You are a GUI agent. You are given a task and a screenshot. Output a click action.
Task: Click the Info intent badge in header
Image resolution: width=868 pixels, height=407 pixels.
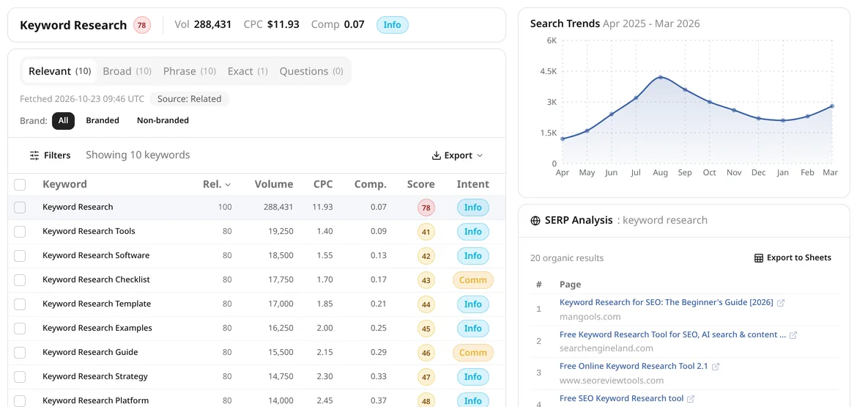(393, 25)
